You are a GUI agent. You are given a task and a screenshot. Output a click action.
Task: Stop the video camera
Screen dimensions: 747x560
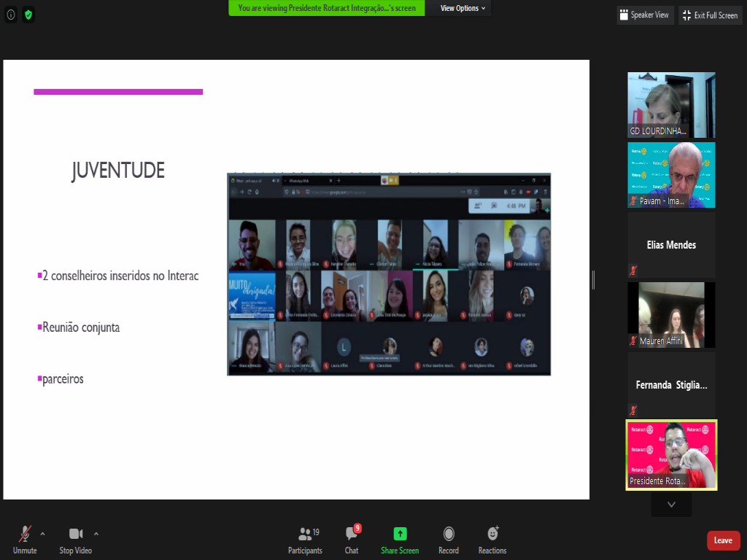76,534
